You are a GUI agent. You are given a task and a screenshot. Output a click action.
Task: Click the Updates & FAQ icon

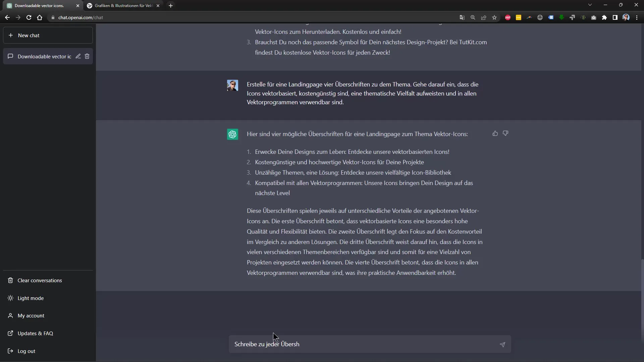pos(10,333)
